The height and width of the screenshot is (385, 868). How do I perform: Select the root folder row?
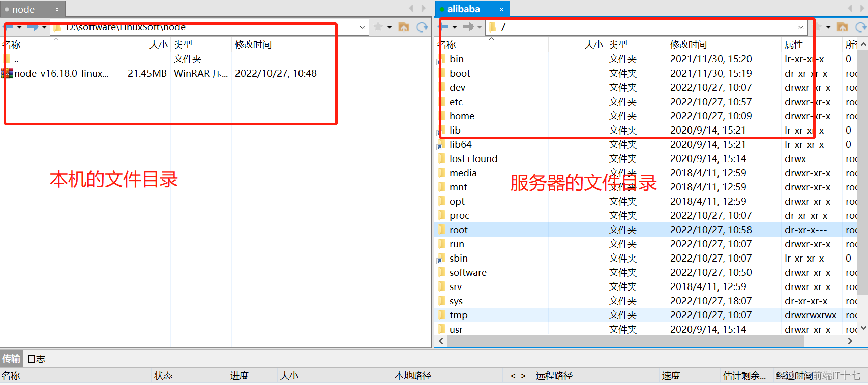click(646, 230)
